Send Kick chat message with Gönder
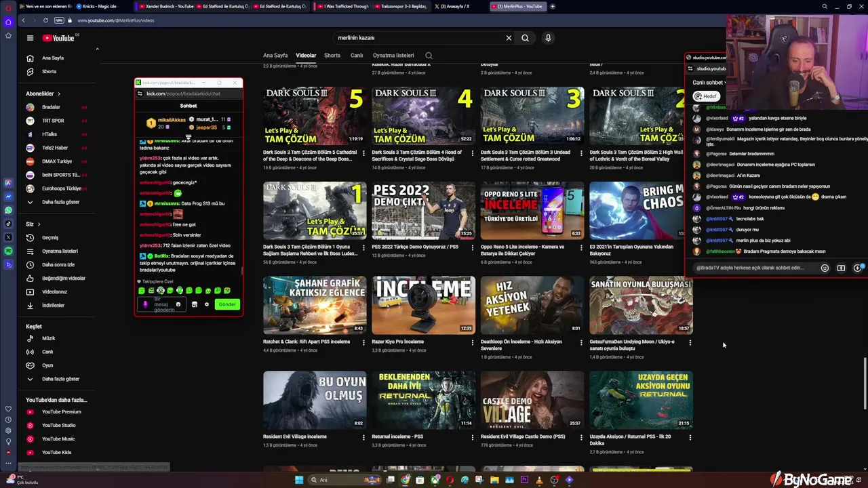The width and height of the screenshot is (868, 488). 227,304
